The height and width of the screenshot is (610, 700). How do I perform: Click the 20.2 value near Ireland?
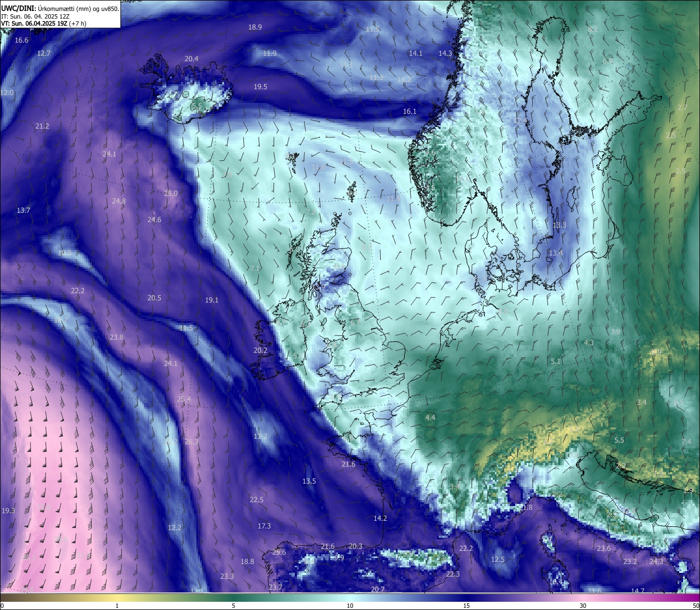(260, 350)
